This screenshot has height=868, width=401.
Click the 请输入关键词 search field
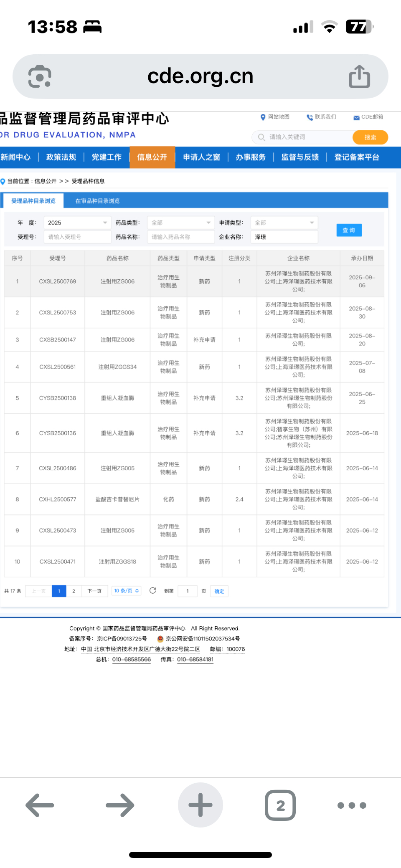point(303,137)
